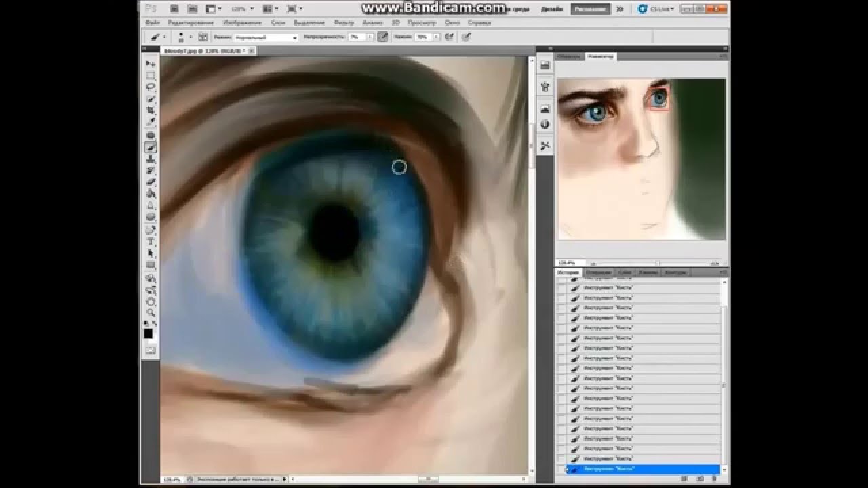The image size is (868, 488).
Task: Create new snapshot in History panel
Action: pos(699,479)
